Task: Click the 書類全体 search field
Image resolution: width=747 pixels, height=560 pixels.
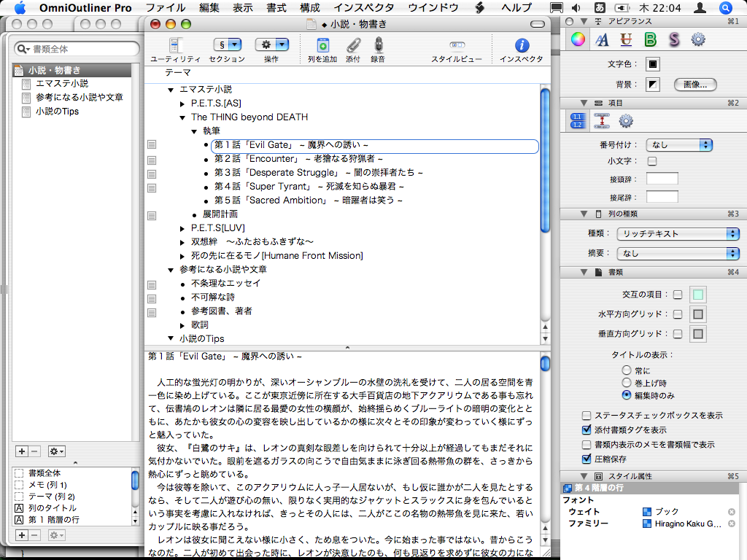Action: pyautogui.click(x=77, y=49)
